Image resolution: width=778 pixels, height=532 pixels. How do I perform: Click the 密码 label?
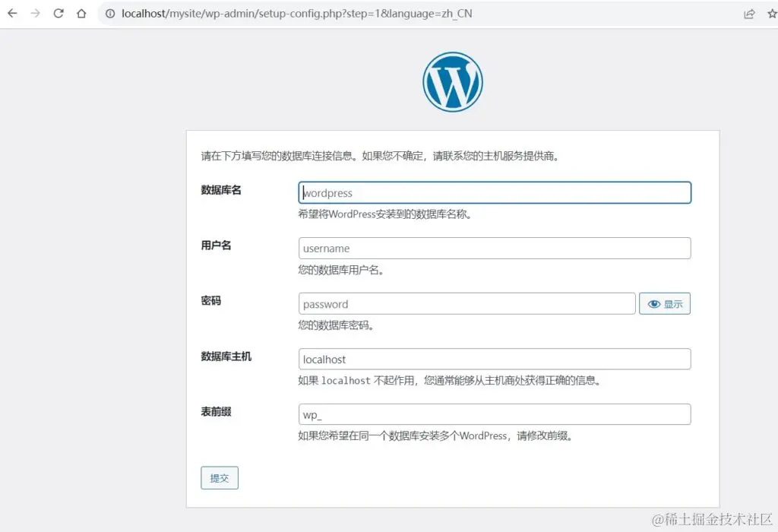tap(211, 301)
